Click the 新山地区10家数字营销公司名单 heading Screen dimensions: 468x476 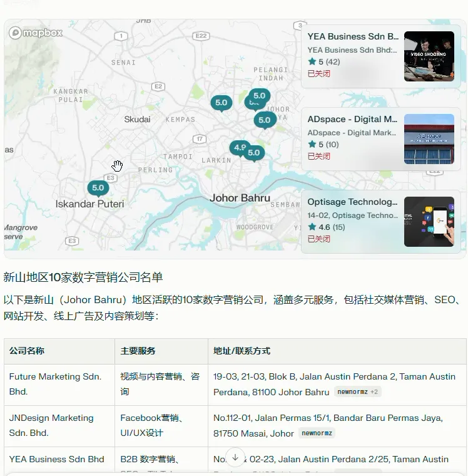click(83, 277)
